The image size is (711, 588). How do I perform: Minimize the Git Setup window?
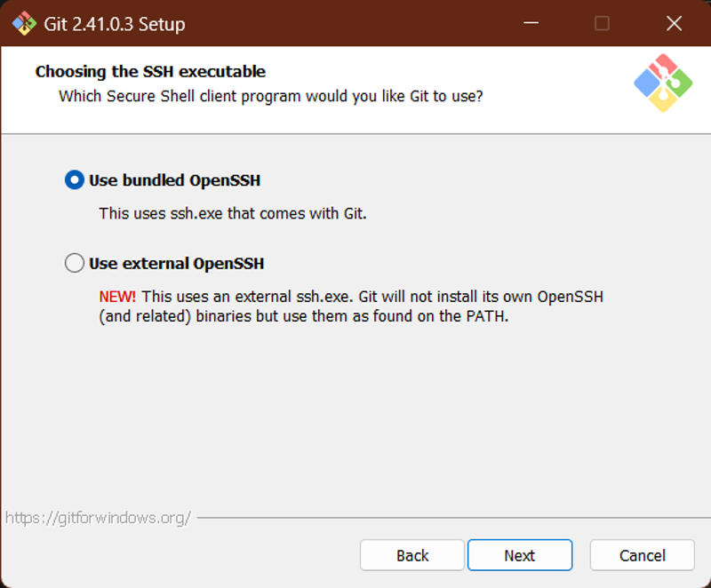coord(531,23)
